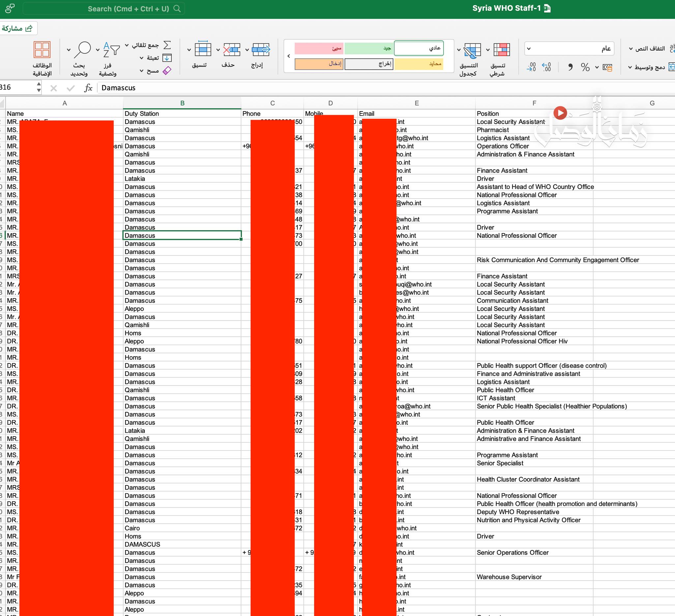Open the Format cells dropdown arrow
The height and width of the screenshot is (616, 675).
(x=189, y=50)
